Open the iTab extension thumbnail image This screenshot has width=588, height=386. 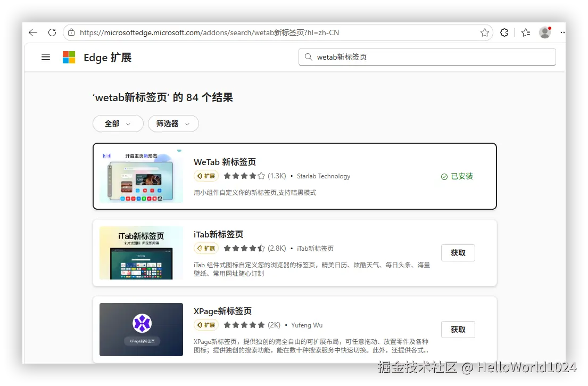(x=142, y=253)
